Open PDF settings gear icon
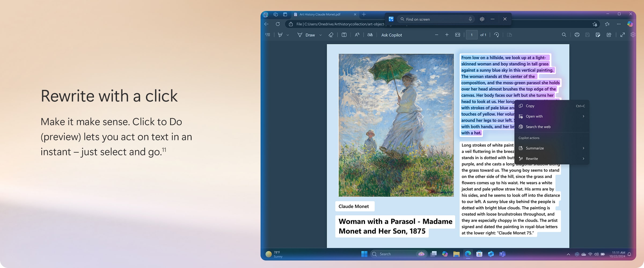 click(633, 35)
